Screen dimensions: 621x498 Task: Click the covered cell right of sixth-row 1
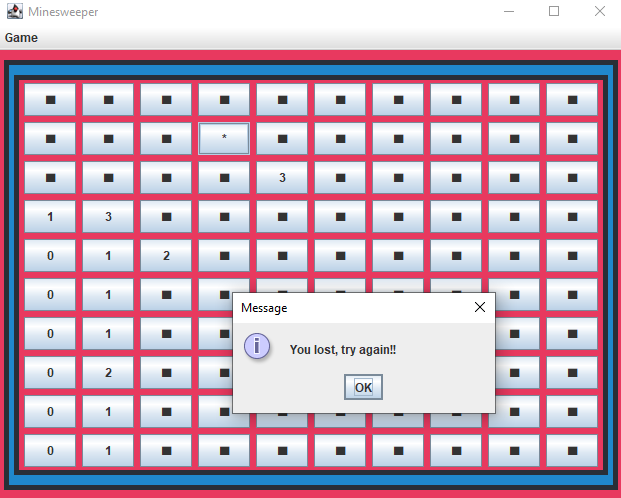click(x=166, y=294)
